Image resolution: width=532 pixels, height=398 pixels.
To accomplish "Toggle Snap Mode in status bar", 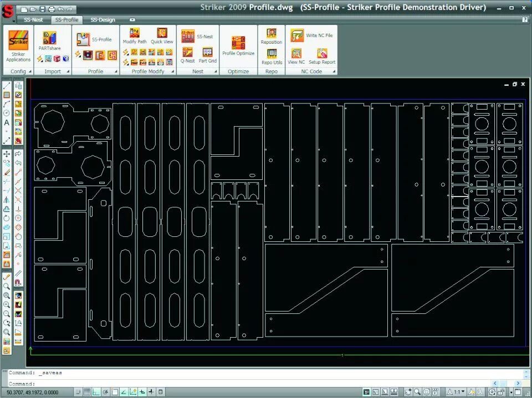I will pyautogui.click(x=78, y=392).
